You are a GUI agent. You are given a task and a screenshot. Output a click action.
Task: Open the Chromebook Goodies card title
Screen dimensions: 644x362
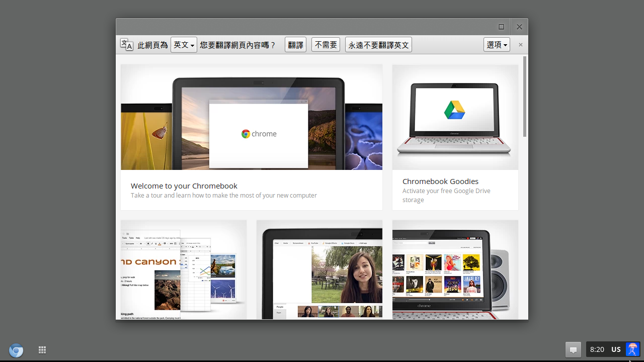[x=440, y=181]
